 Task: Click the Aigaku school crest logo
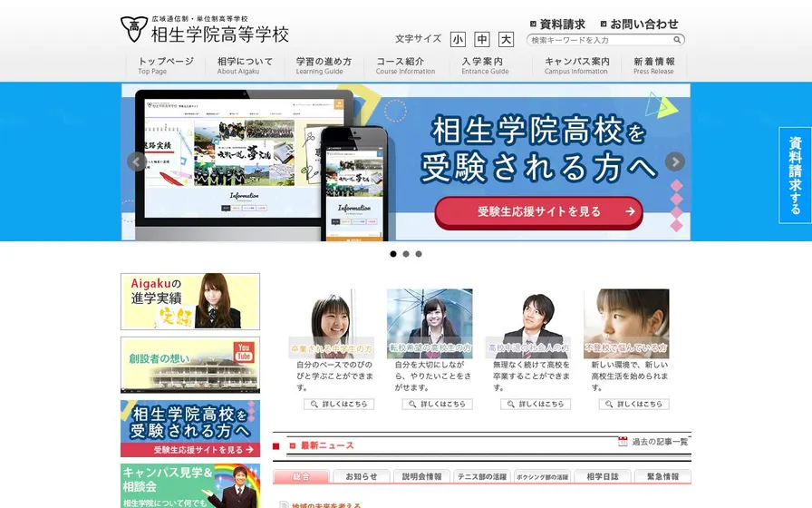pos(133,29)
